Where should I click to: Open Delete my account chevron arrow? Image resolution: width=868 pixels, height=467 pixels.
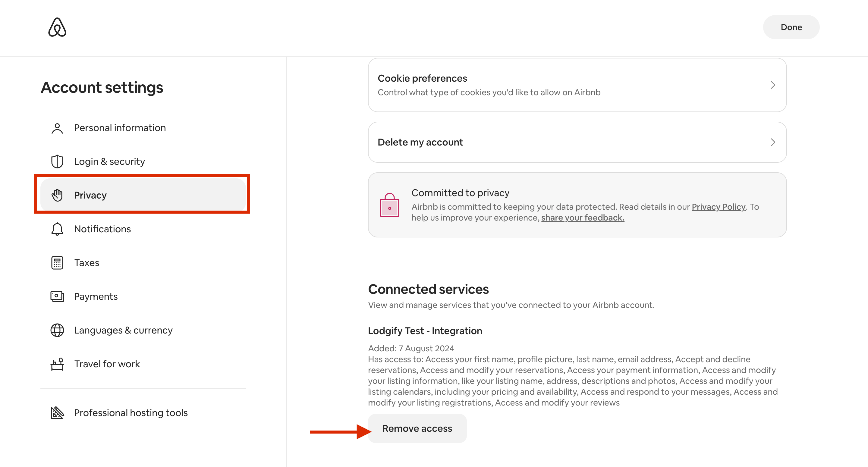pyautogui.click(x=773, y=143)
